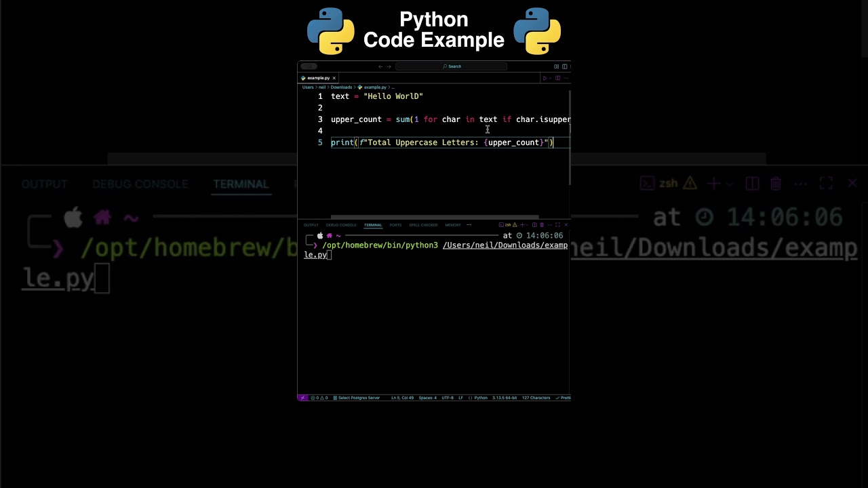The height and width of the screenshot is (488, 868).
Task: Select the TERMINAL panel tab
Action: pos(373,225)
